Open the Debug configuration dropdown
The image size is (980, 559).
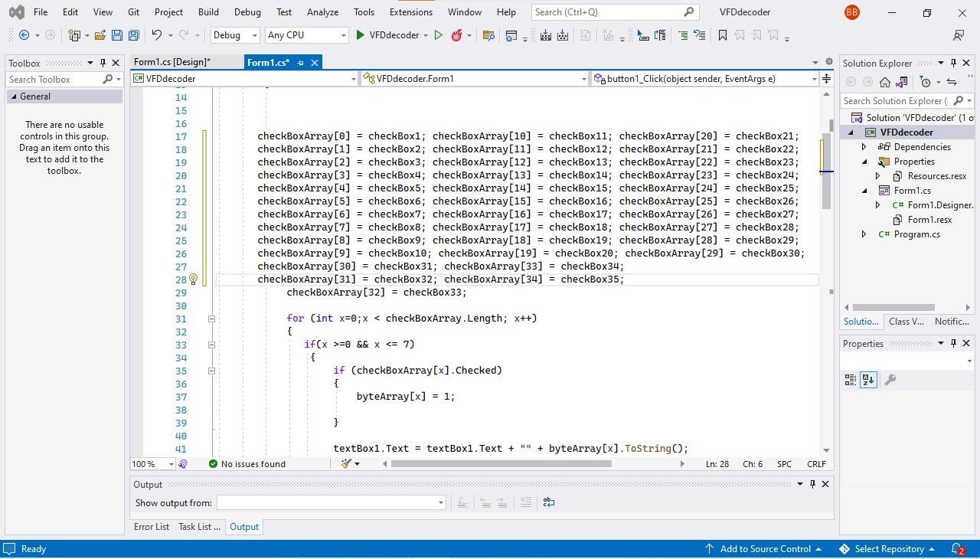(x=236, y=35)
